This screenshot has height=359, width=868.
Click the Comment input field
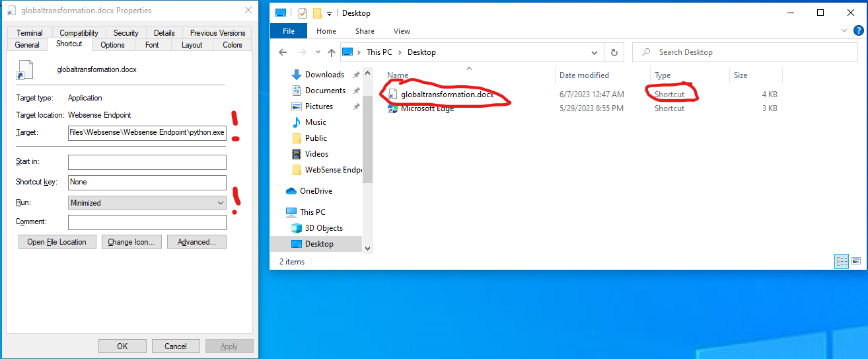pyautogui.click(x=147, y=222)
